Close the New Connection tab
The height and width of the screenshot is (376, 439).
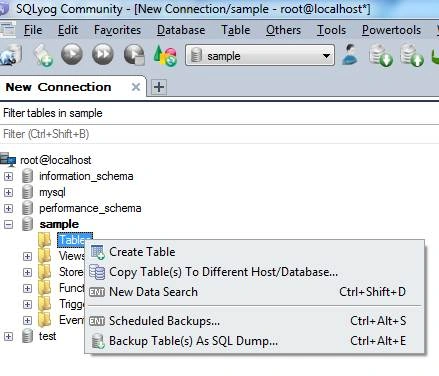(x=136, y=87)
